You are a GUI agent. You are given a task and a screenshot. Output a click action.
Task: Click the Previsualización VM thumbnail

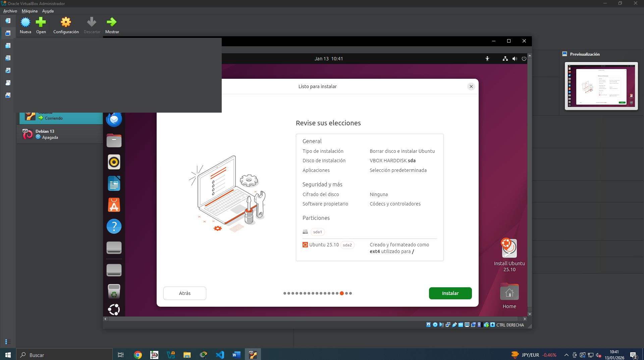601,86
